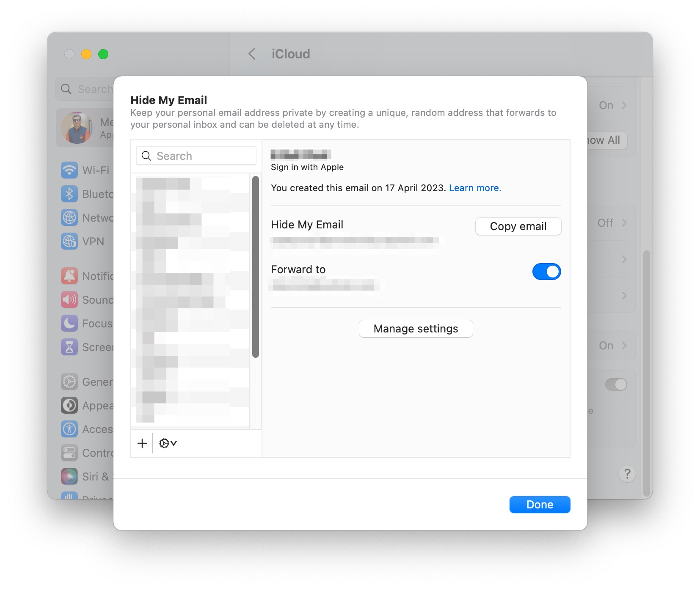Open Focus settings via the moon icon
Image resolution: width=700 pixels, height=593 pixels.
(x=69, y=323)
